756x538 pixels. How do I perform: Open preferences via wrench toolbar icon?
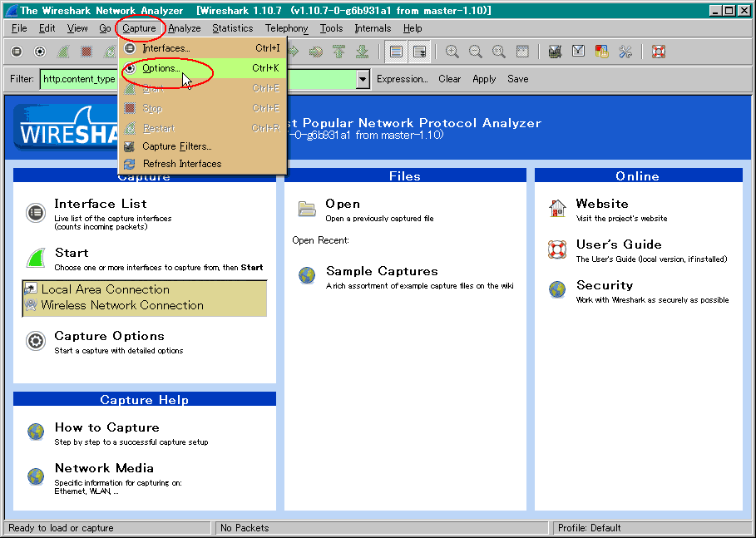625,52
